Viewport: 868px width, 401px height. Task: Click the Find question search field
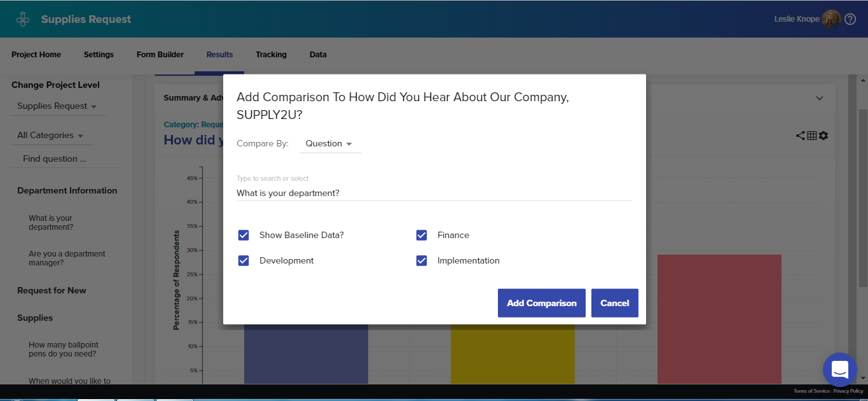click(x=65, y=159)
